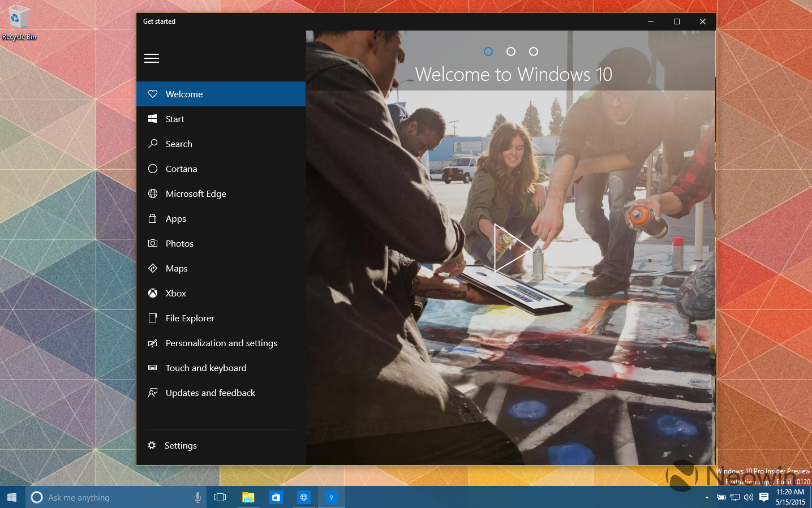
Task: Open the Action Center notifications icon
Action: 764,497
